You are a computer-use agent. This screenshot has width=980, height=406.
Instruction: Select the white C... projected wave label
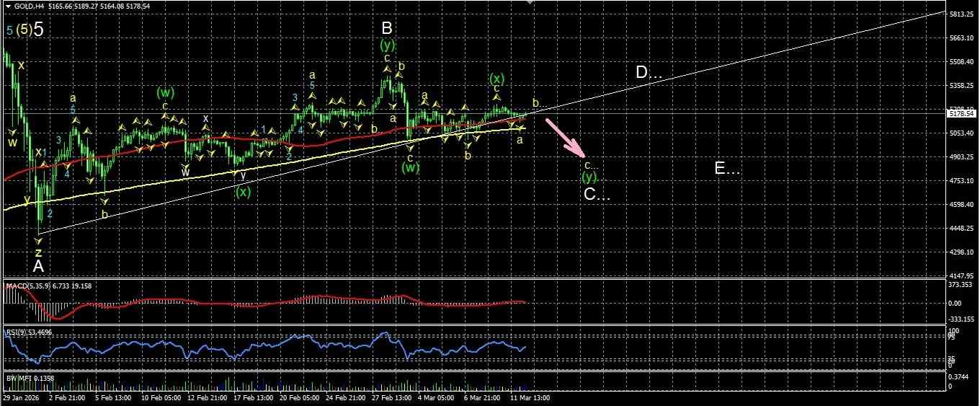[x=597, y=194]
